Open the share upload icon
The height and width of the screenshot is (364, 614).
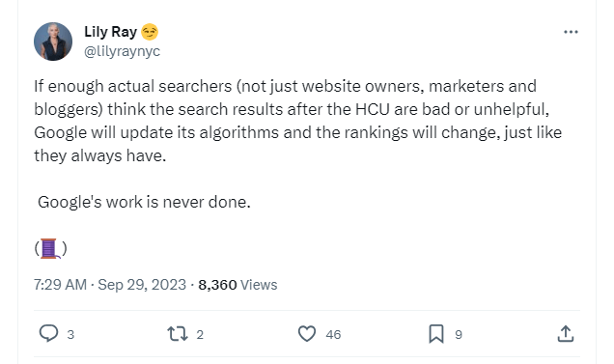(x=566, y=333)
